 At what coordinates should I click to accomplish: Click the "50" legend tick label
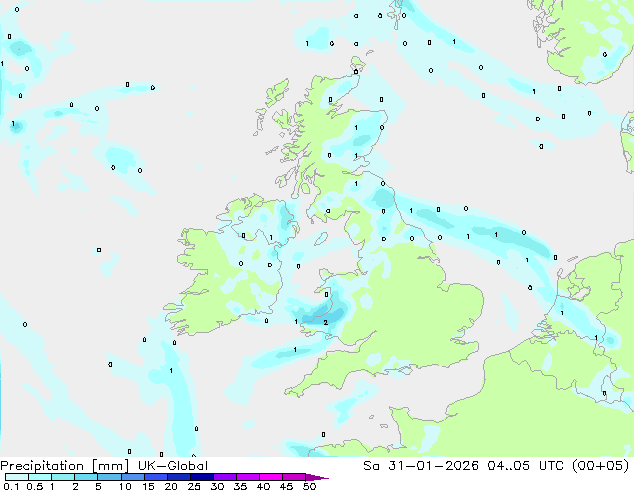309,486
